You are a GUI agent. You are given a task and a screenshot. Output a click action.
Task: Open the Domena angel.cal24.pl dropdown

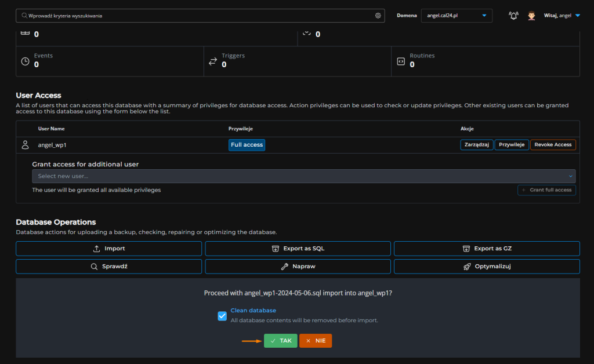click(x=456, y=16)
